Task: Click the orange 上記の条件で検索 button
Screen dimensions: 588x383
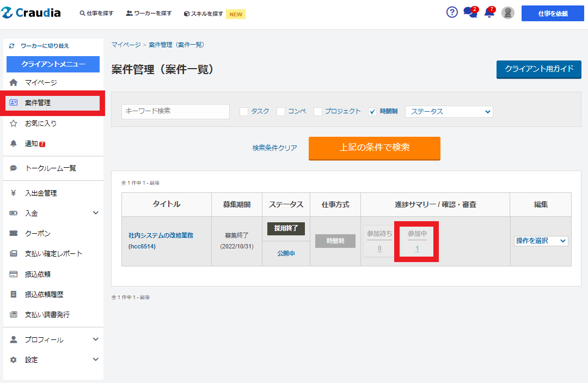Action: pyautogui.click(x=374, y=148)
